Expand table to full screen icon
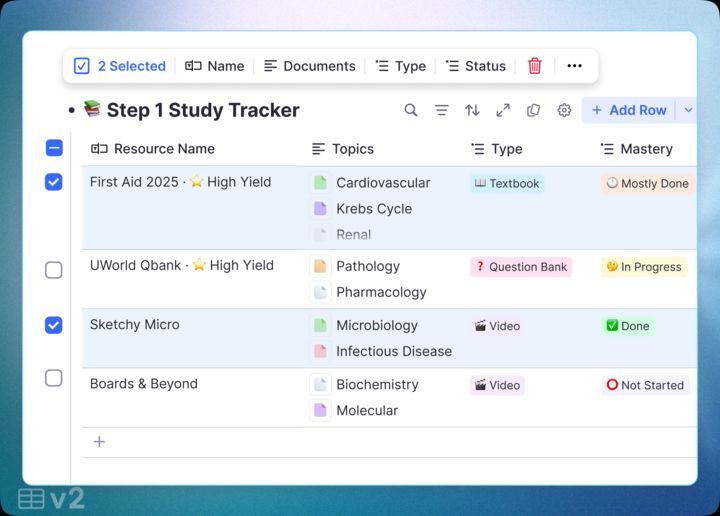This screenshot has width=720, height=516. (x=503, y=110)
